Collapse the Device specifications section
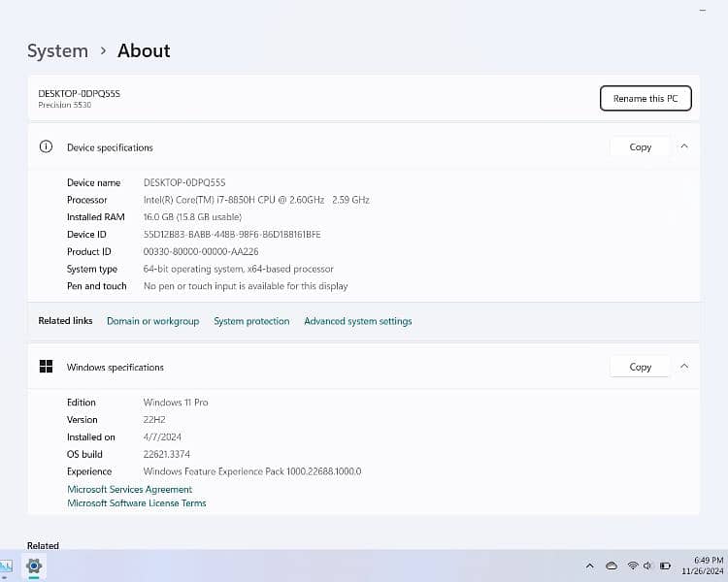728x582 pixels. [x=684, y=147]
